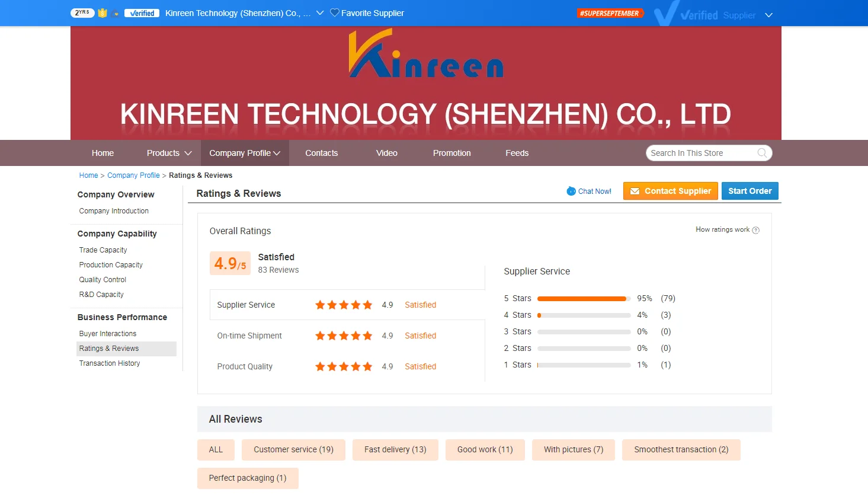The height and width of the screenshot is (495, 868).
Task: Filter reviews by Good work (11)
Action: pyautogui.click(x=485, y=450)
